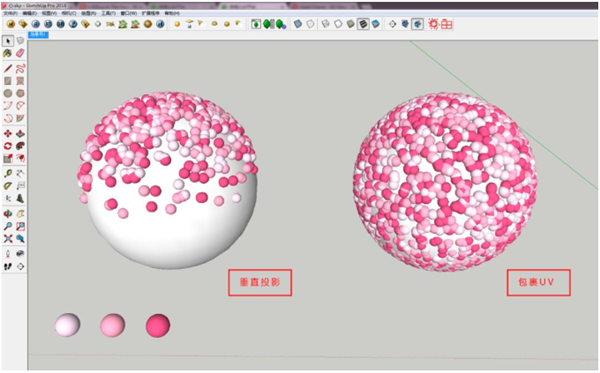
Task: Select the Tape Measure tool
Action: coord(8,174)
